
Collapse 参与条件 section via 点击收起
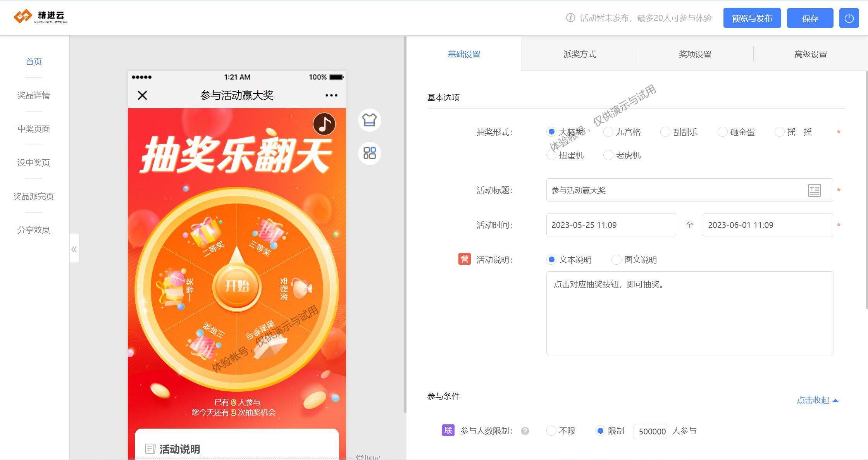pyautogui.click(x=817, y=400)
